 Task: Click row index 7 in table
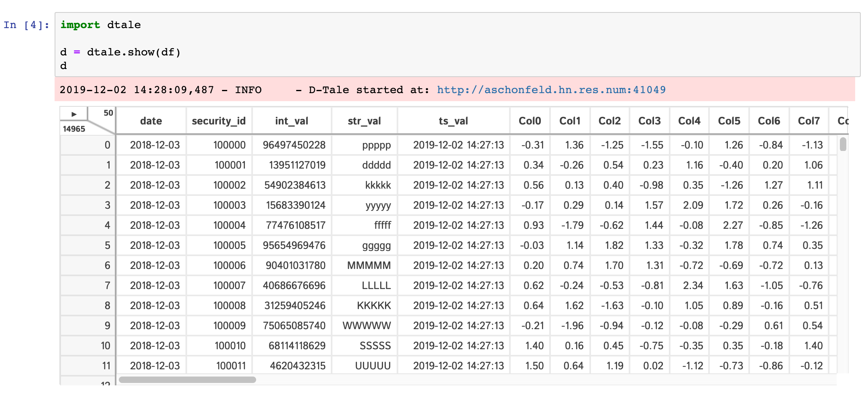(107, 285)
